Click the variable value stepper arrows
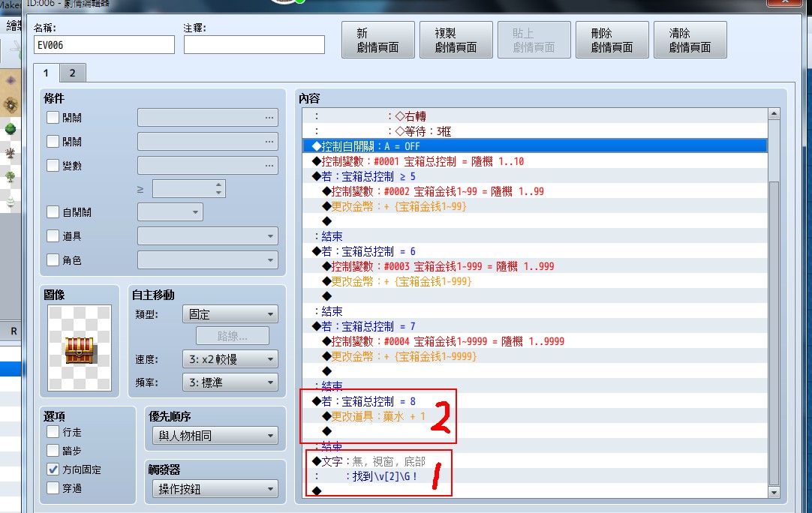This screenshot has width=812, height=513. [218, 189]
